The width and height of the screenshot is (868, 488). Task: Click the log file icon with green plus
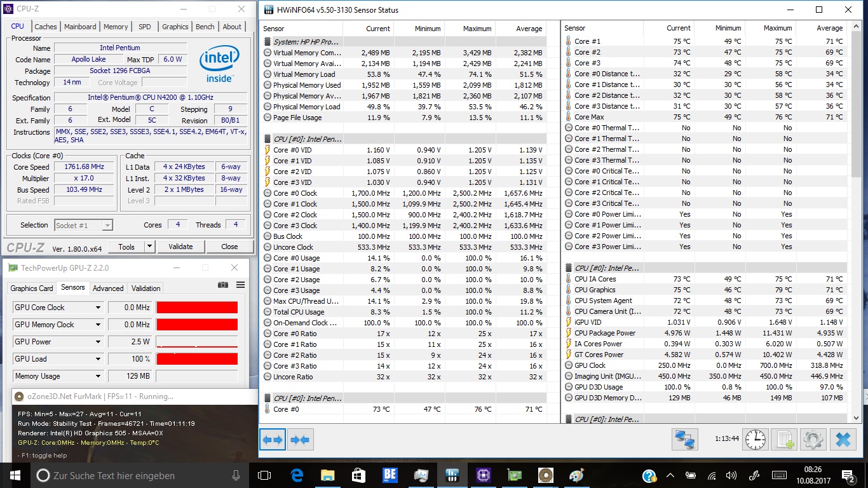[785, 439]
